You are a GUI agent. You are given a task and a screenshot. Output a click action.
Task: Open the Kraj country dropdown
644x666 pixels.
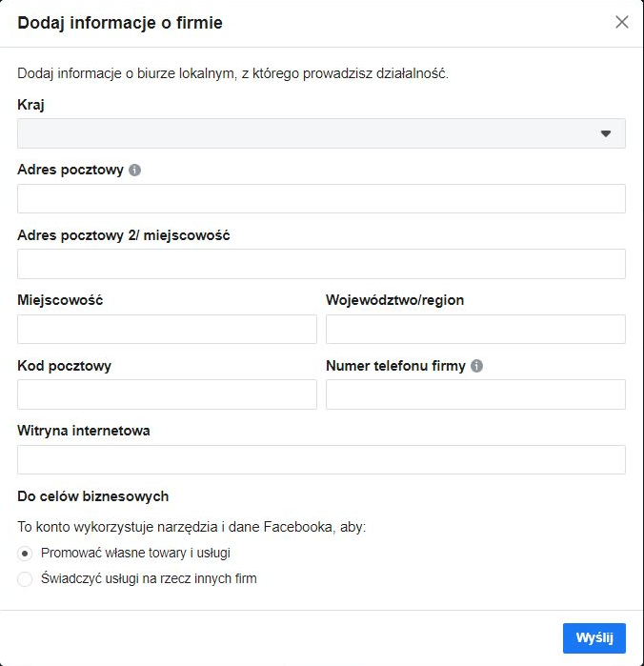tap(321, 133)
